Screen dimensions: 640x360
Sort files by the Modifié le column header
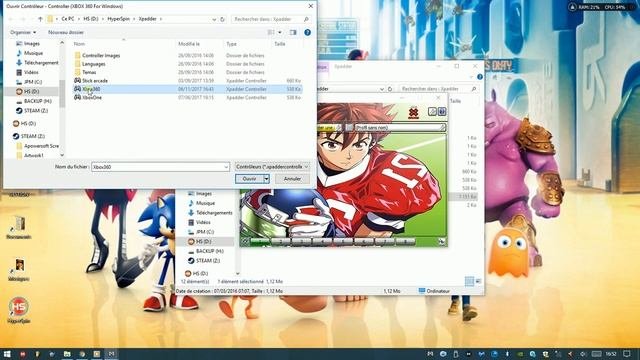(189, 44)
